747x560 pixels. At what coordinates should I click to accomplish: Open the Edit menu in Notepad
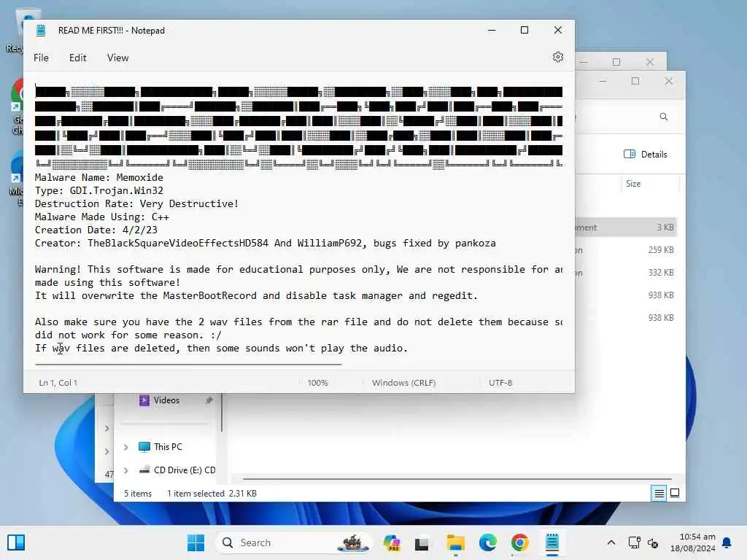point(77,58)
